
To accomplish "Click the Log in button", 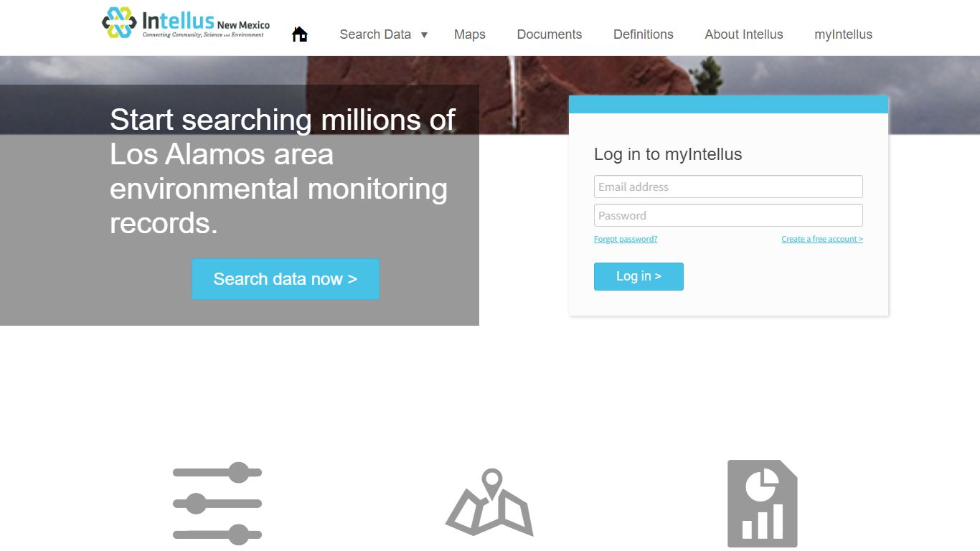I will (x=639, y=276).
